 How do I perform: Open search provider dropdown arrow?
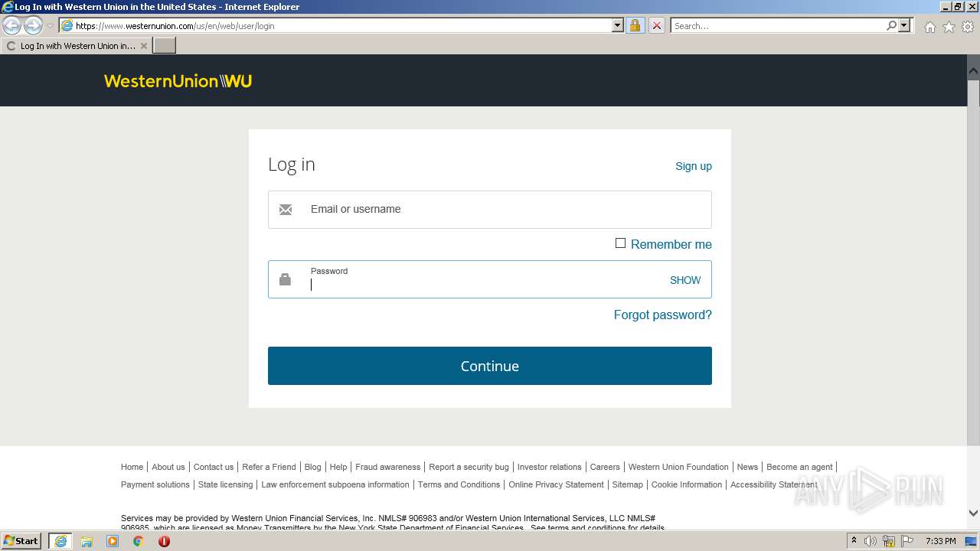click(x=904, y=25)
